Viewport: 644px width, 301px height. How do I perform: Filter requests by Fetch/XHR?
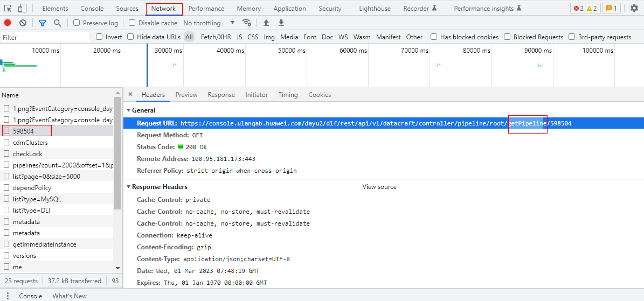[216, 37]
